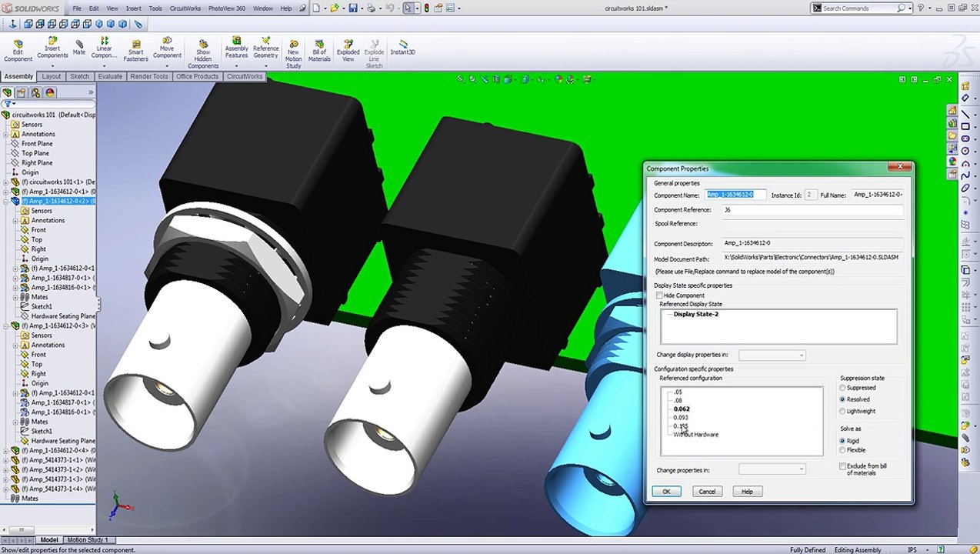Click the Select cursor tool
Viewport: 980px width, 554px height.
click(x=408, y=8)
